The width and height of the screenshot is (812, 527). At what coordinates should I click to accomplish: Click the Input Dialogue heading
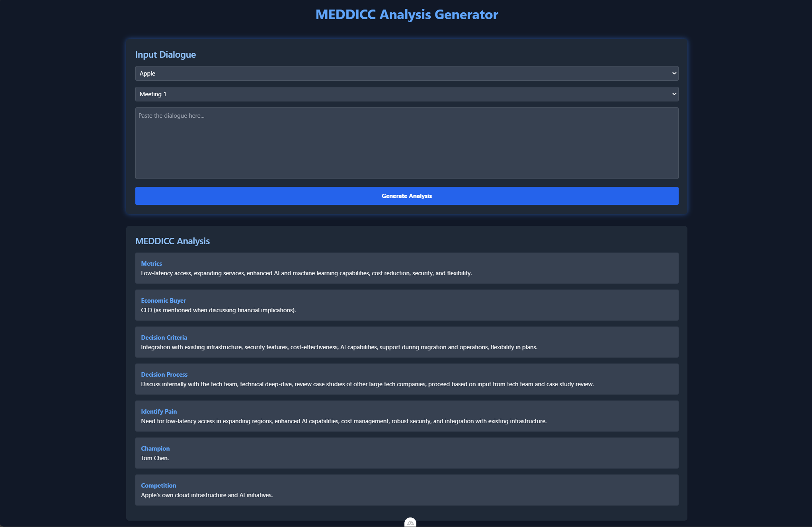point(166,54)
